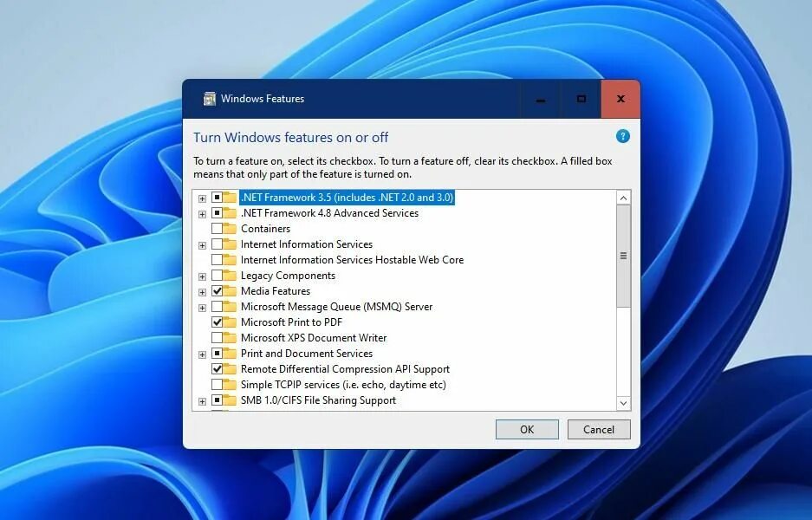The image size is (812, 520).
Task: Select the "Containers" row text
Action: point(265,229)
